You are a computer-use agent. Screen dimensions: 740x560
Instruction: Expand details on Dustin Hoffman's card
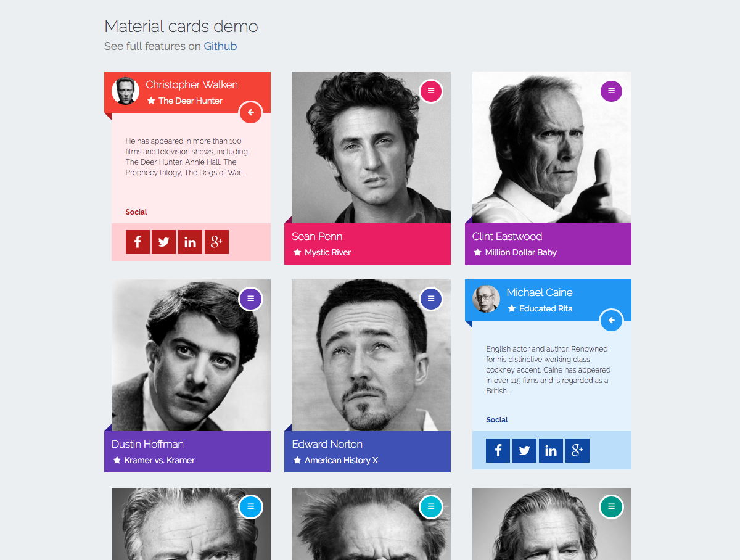(x=250, y=299)
